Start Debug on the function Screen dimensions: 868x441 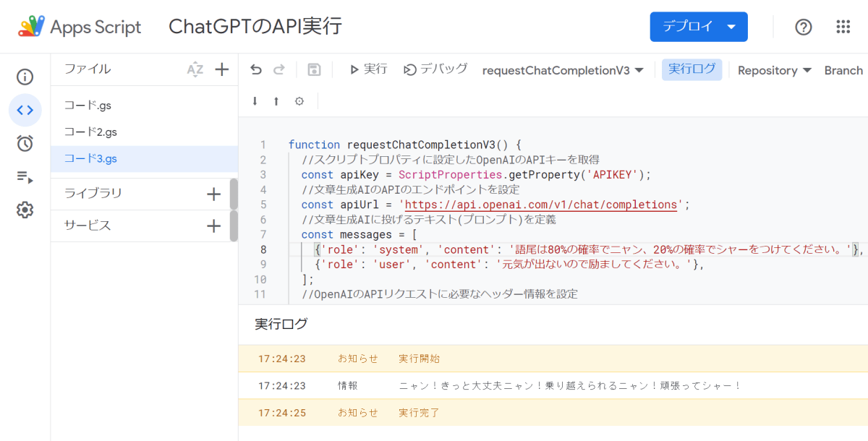[435, 69]
